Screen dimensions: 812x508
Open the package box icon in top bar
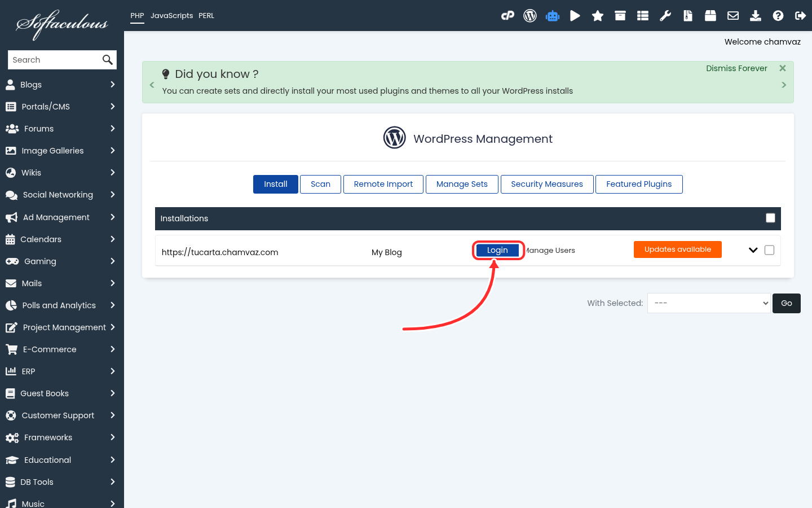710,16
